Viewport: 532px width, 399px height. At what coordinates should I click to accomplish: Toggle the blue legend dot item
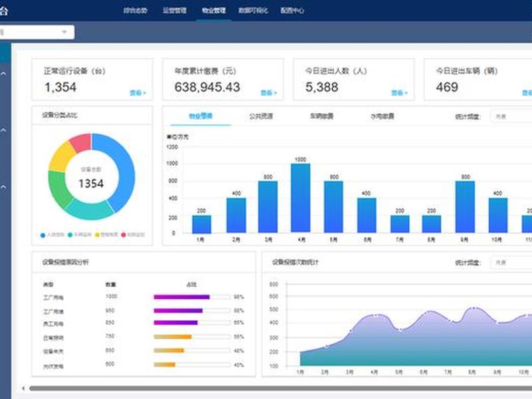coord(43,235)
